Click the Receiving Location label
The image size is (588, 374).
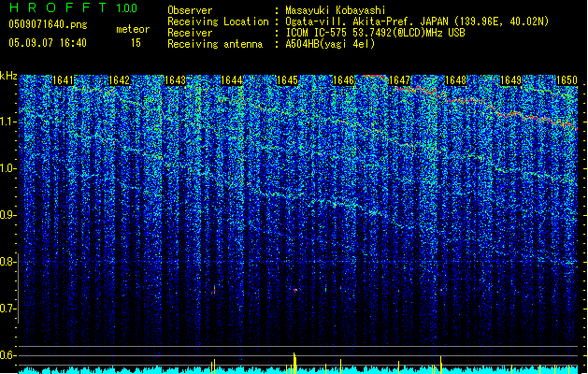click(218, 22)
